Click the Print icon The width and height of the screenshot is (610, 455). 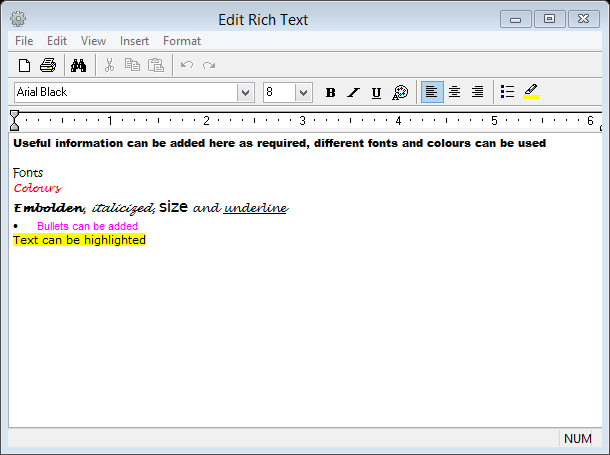click(48, 66)
